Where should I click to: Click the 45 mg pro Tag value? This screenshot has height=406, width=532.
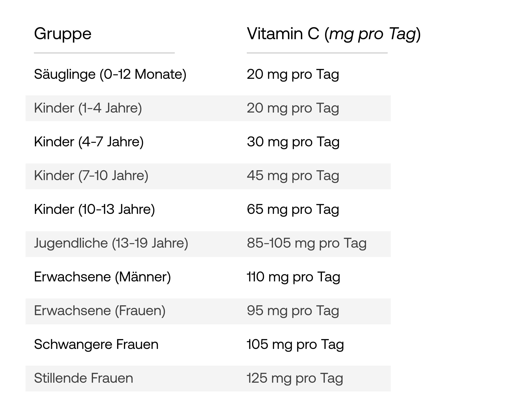pyautogui.click(x=293, y=176)
